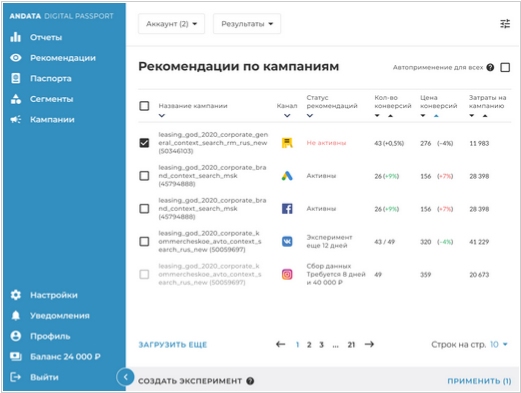This screenshot has width=521, height=393.
Task: Open the Аккаунт (2) dropdown
Action: click(x=171, y=24)
